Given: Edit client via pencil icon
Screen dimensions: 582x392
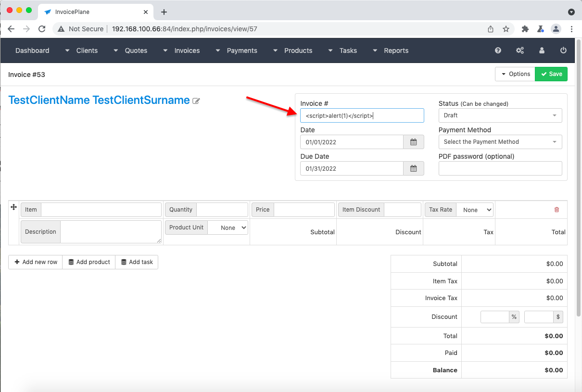Looking at the screenshot, I should (x=196, y=101).
